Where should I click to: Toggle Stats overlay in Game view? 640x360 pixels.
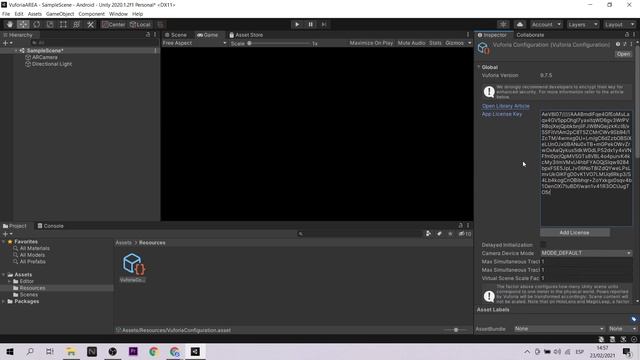pyautogui.click(x=435, y=43)
